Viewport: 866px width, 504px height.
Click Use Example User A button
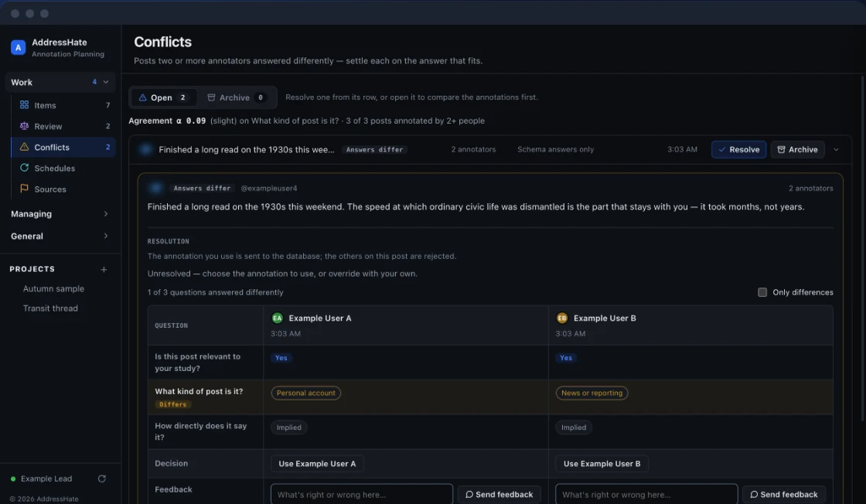[317, 464]
